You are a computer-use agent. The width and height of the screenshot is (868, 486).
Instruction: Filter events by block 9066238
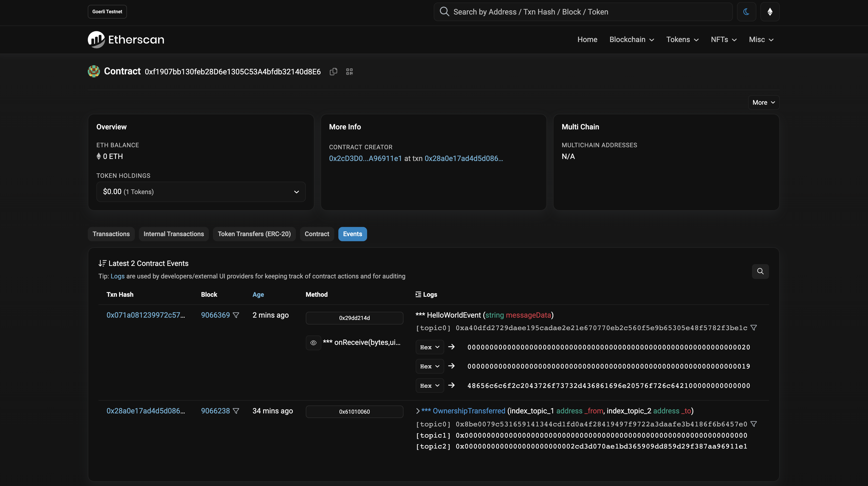[x=236, y=411]
